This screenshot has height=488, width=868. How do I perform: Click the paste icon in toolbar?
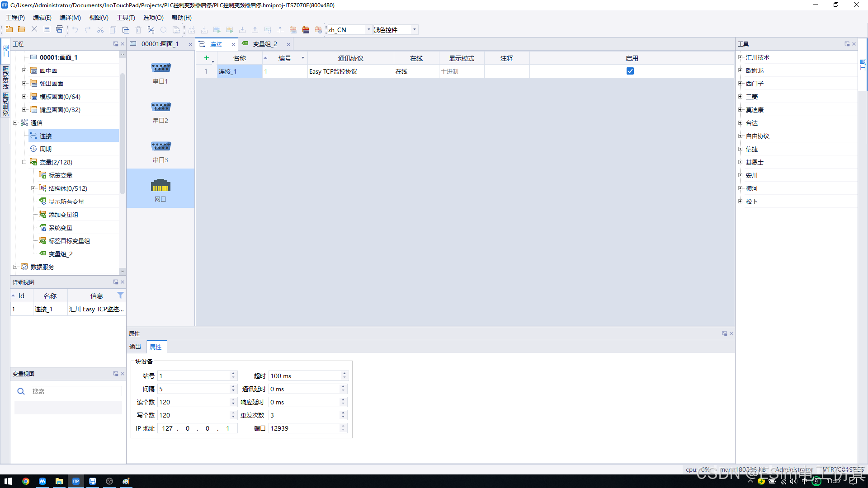[x=126, y=30]
